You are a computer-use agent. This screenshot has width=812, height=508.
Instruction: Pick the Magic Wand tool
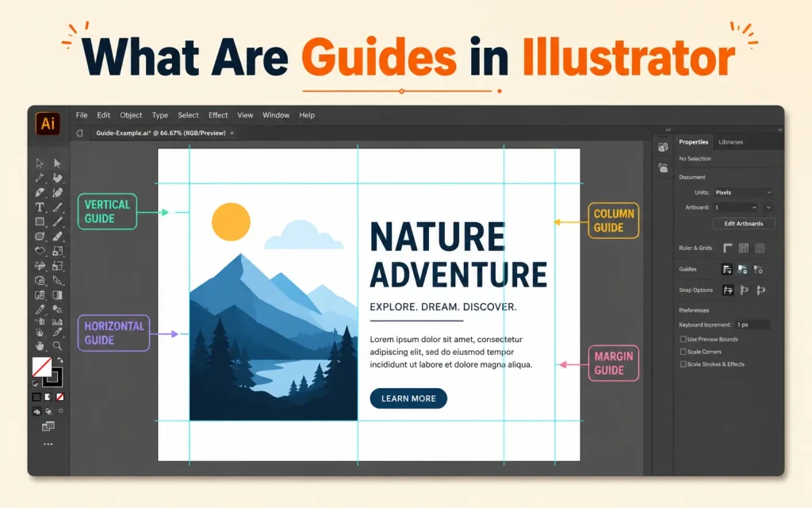tap(40, 178)
